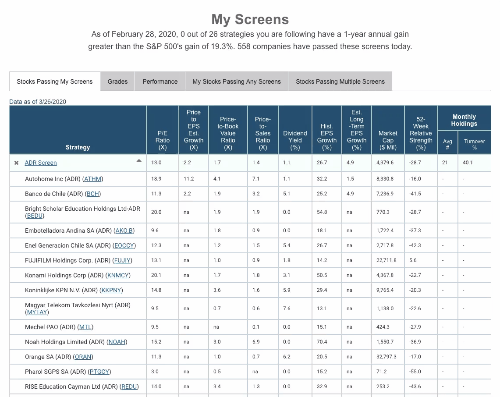Open the PTGCY ticker link for Pharol SGPS

pos(100,372)
